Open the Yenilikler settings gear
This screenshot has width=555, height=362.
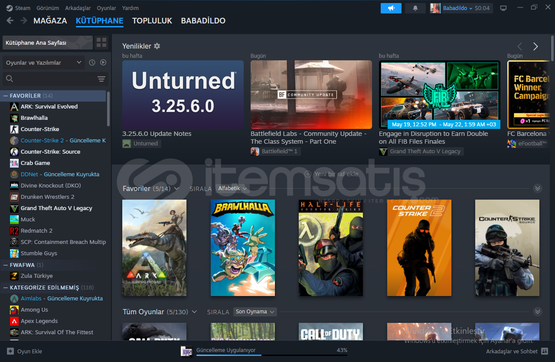(157, 46)
